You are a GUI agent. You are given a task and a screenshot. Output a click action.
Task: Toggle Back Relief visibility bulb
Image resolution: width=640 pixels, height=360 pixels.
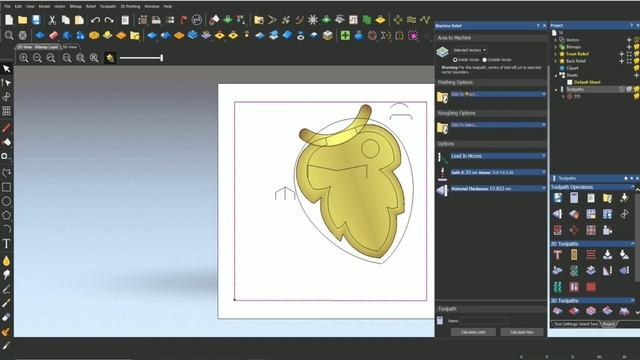coord(637,61)
